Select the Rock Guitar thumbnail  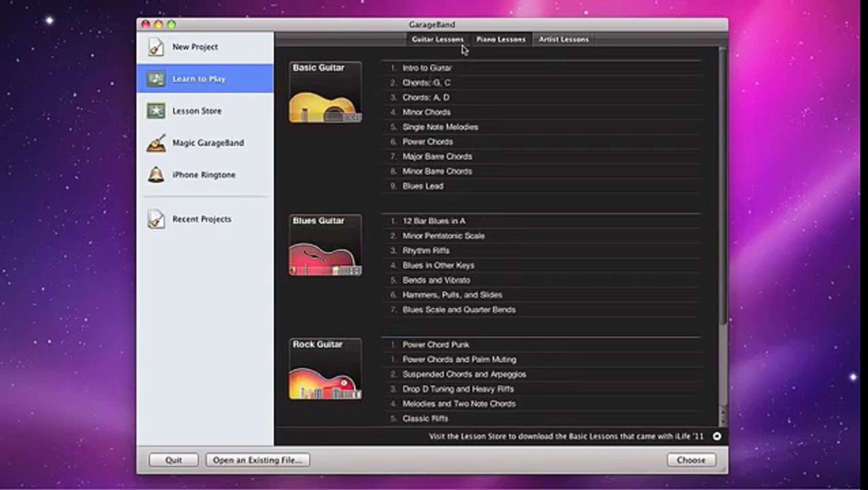325,369
